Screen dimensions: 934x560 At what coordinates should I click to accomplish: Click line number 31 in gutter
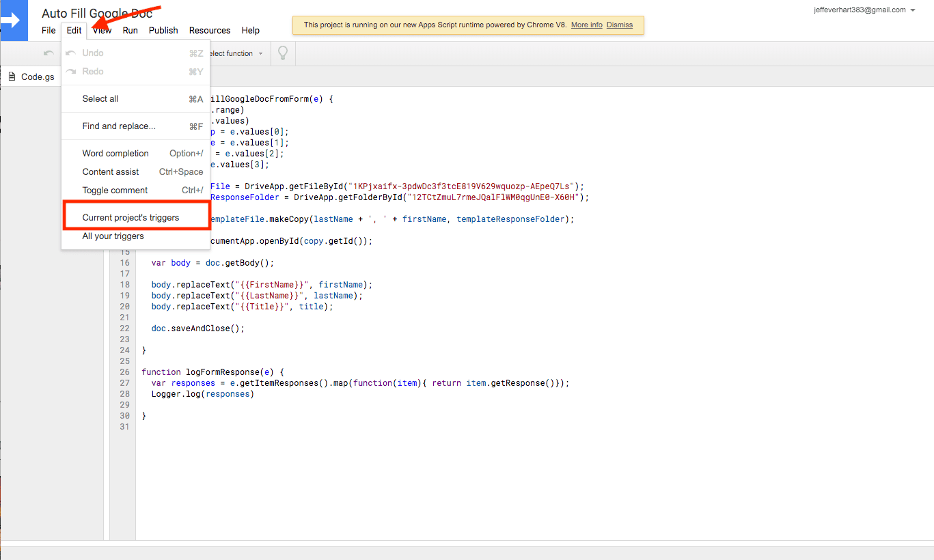tap(124, 427)
